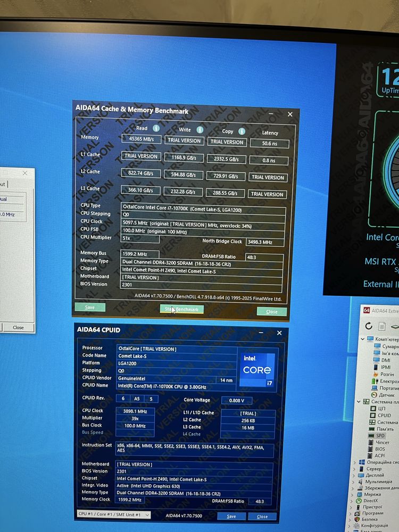This screenshot has height=532, width=399.
Task: Click Close button in left dialog
Action: (x=18, y=327)
